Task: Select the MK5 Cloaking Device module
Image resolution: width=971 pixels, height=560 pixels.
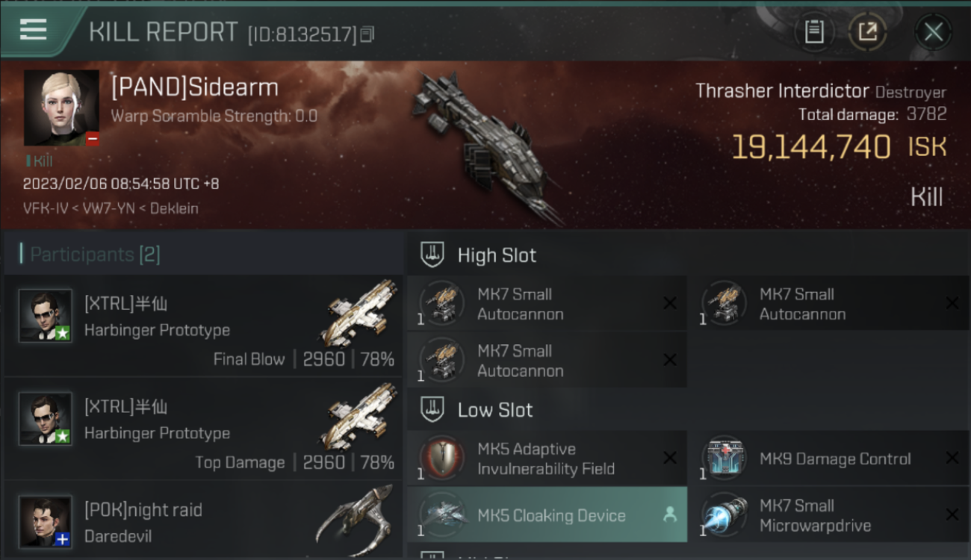Action: click(x=547, y=514)
